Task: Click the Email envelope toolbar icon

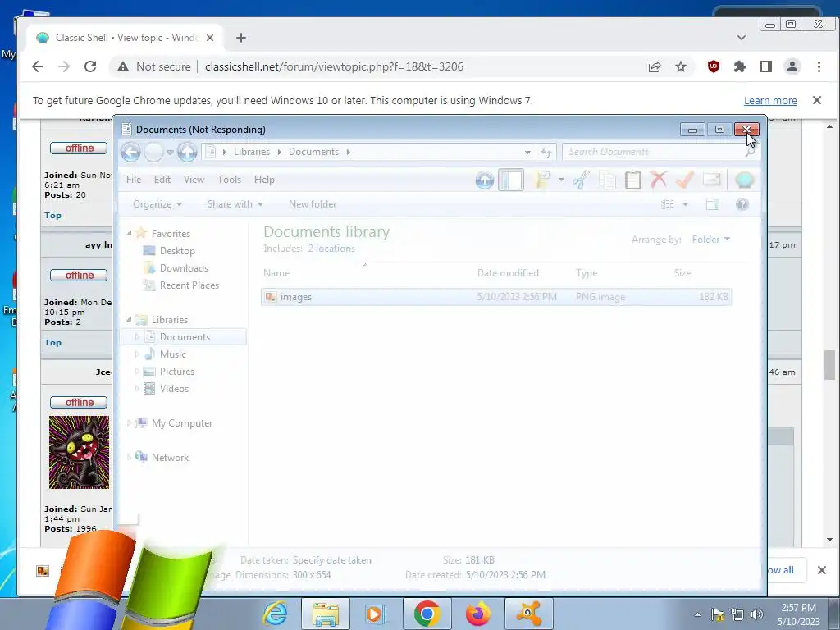Action: [x=711, y=180]
